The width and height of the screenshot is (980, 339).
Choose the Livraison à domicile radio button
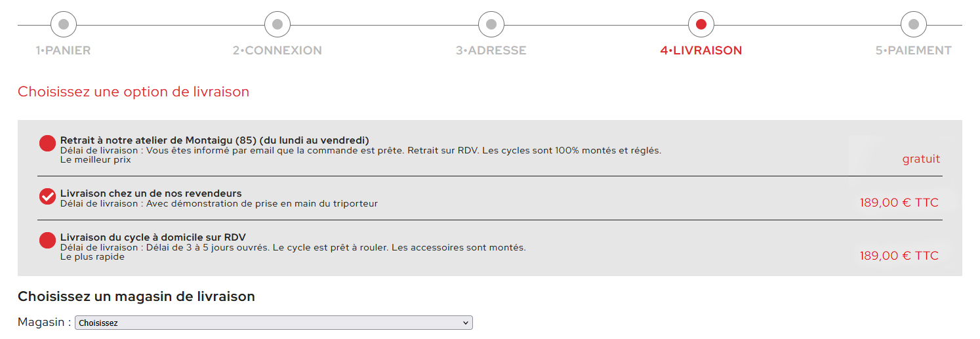click(x=48, y=241)
